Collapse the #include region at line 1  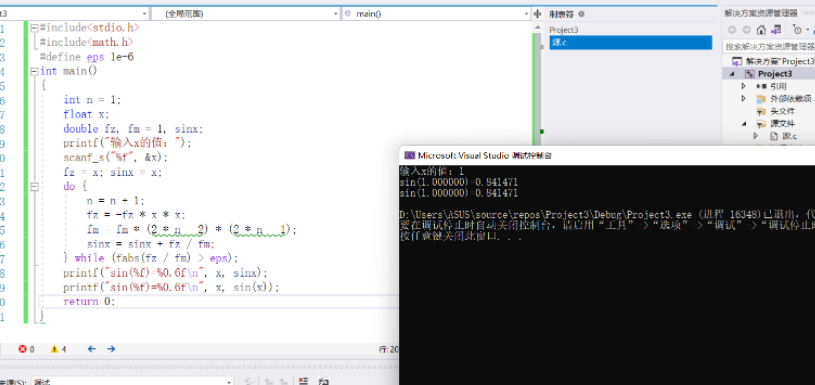click(34, 28)
